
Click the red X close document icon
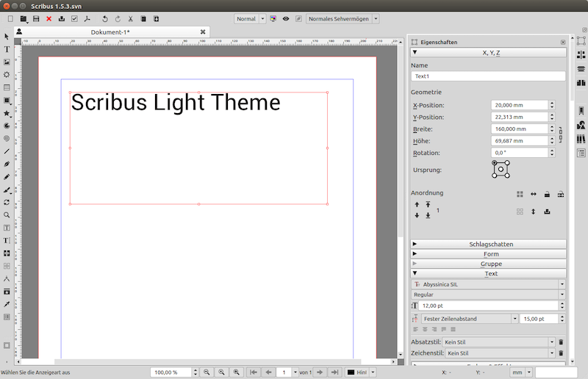click(x=49, y=19)
